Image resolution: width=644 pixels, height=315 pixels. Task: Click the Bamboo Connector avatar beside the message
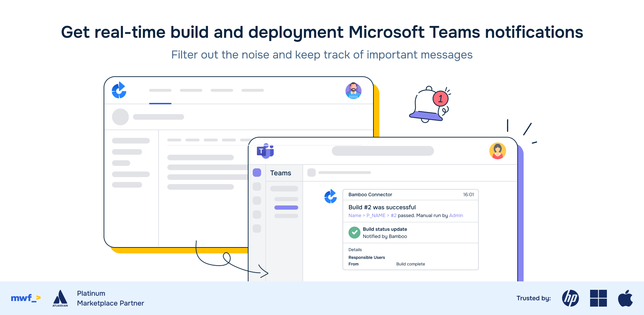330,196
